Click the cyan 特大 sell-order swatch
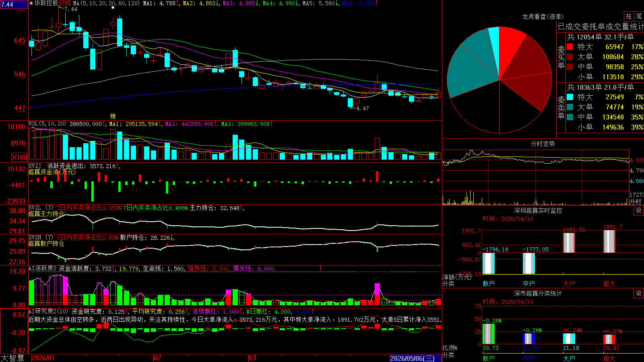Image resolution: width=644 pixels, height=362 pixels. coord(570,97)
